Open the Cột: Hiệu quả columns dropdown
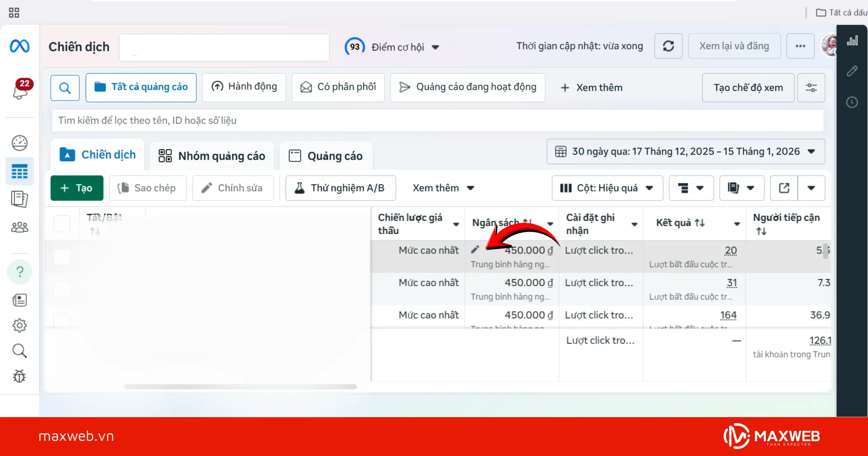The height and width of the screenshot is (456, 868). click(x=607, y=188)
